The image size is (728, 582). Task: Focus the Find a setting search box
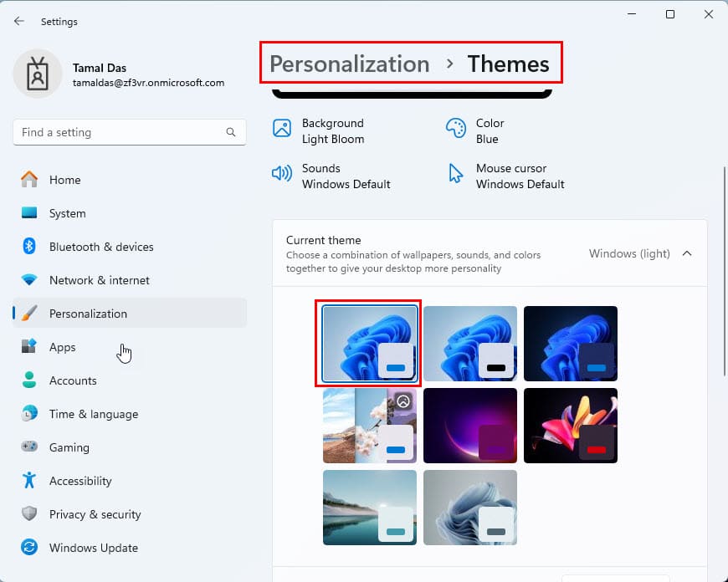(x=130, y=132)
